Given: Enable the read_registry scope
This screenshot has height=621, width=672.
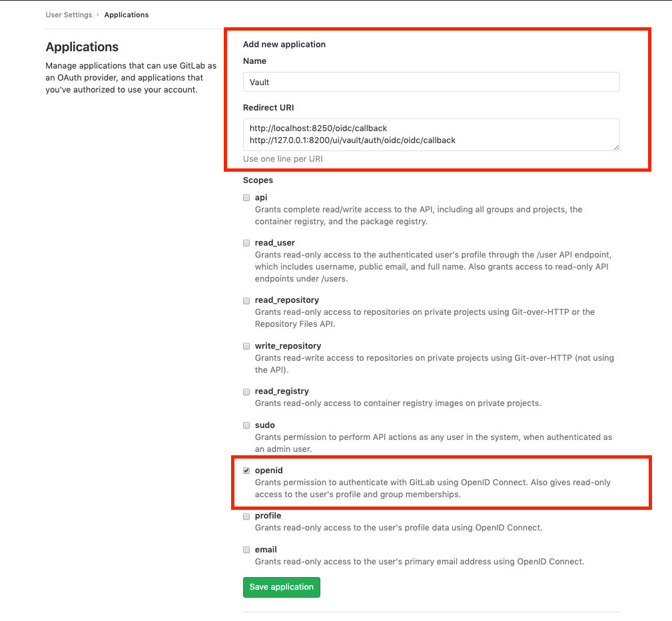Looking at the screenshot, I should [x=246, y=391].
